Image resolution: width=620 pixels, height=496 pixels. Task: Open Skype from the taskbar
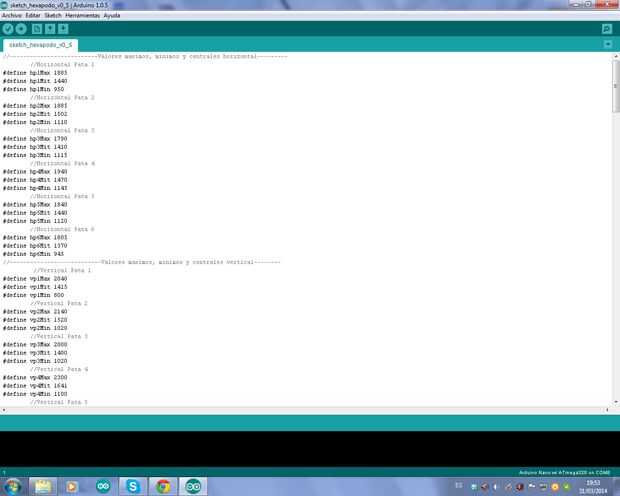pyautogui.click(x=133, y=486)
